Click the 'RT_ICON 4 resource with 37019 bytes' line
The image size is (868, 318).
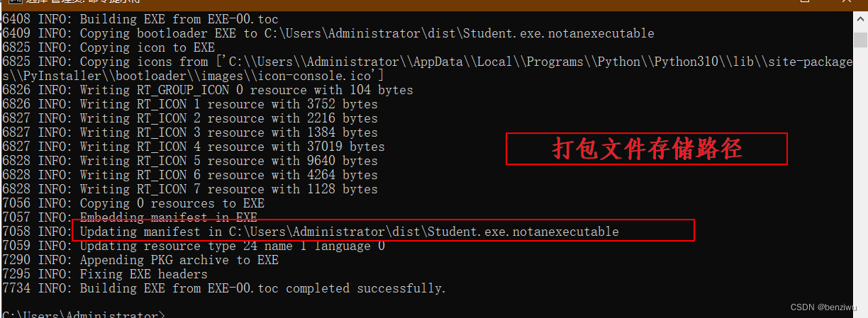click(x=194, y=147)
